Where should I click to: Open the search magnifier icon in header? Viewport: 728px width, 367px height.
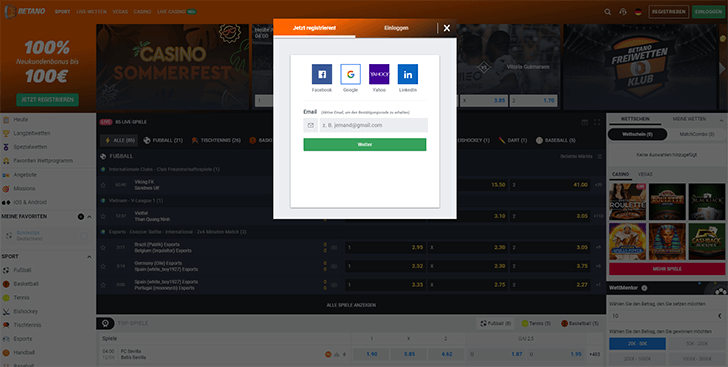coord(607,12)
